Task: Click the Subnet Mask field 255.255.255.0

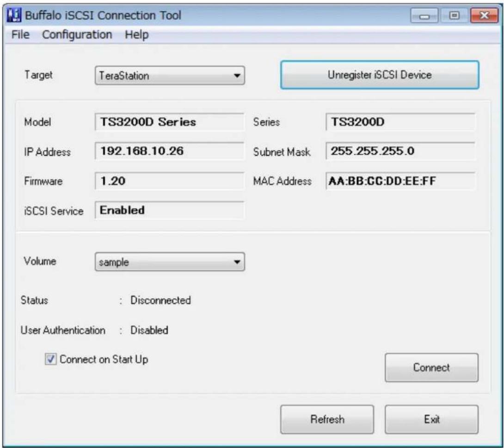Action: 400,151
